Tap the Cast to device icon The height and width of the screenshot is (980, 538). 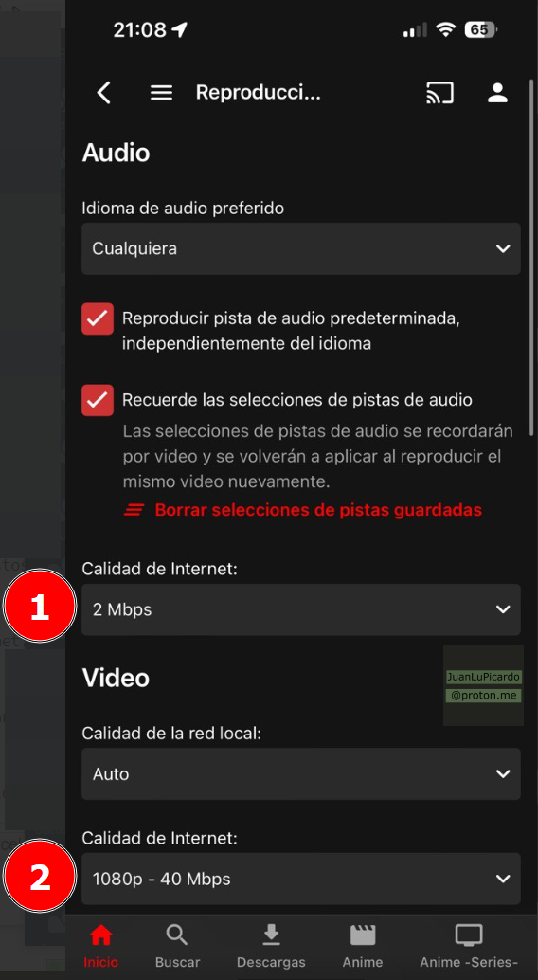click(x=439, y=93)
